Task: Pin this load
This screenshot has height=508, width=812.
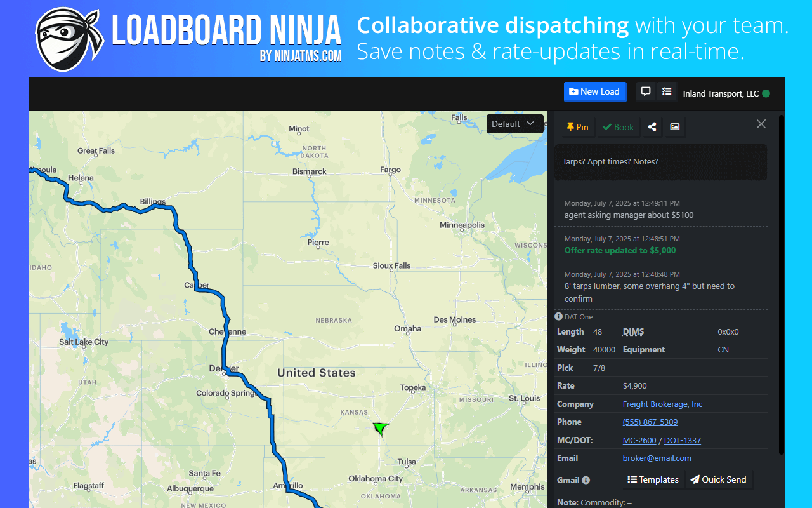Action: tap(578, 127)
